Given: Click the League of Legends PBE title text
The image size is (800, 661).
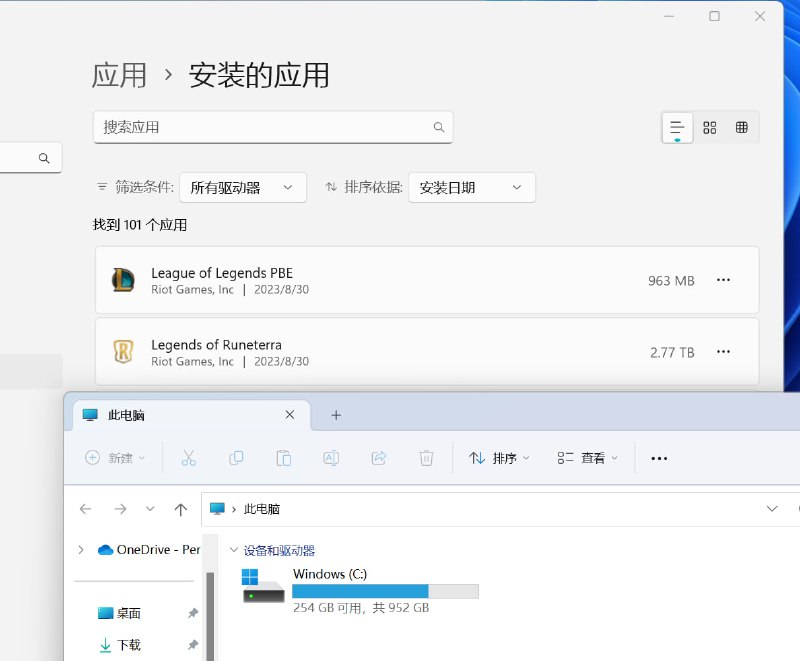Looking at the screenshot, I should pyautogui.click(x=222, y=273).
